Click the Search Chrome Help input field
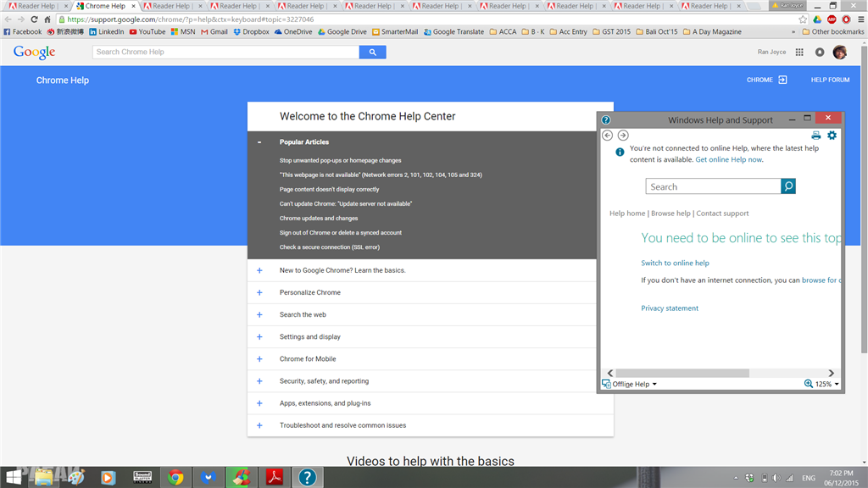This screenshot has width=868, height=488. [225, 52]
